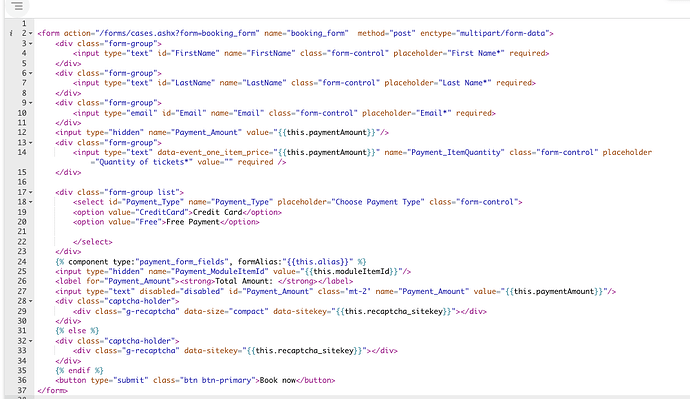
Task: Click the placeholder text "First Name*"
Action: (x=478, y=53)
